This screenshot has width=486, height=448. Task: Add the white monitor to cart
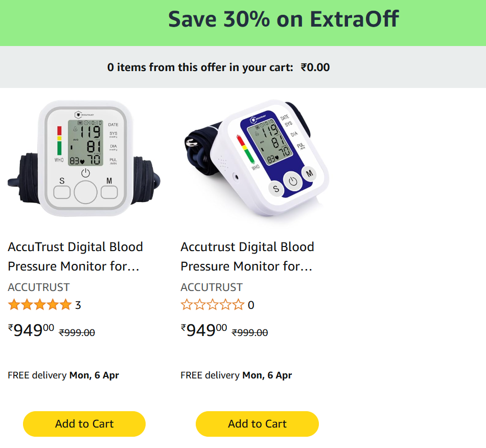pos(84,423)
